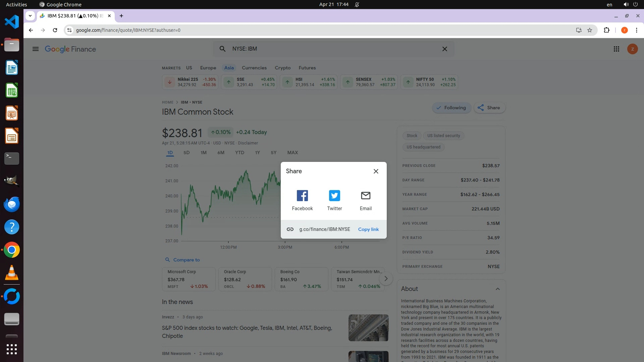The height and width of the screenshot is (362, 644).
Task: Click the Share button
Action: tap(489, 108)
